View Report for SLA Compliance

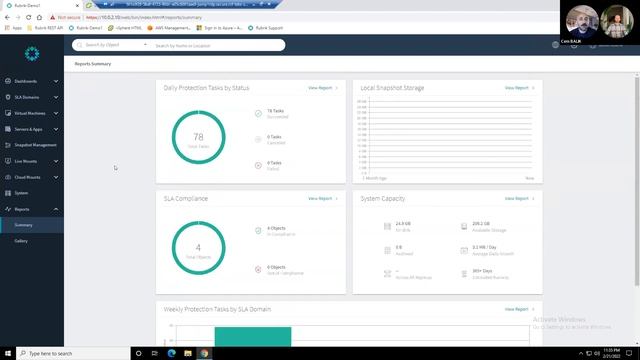tap(323, 198)
